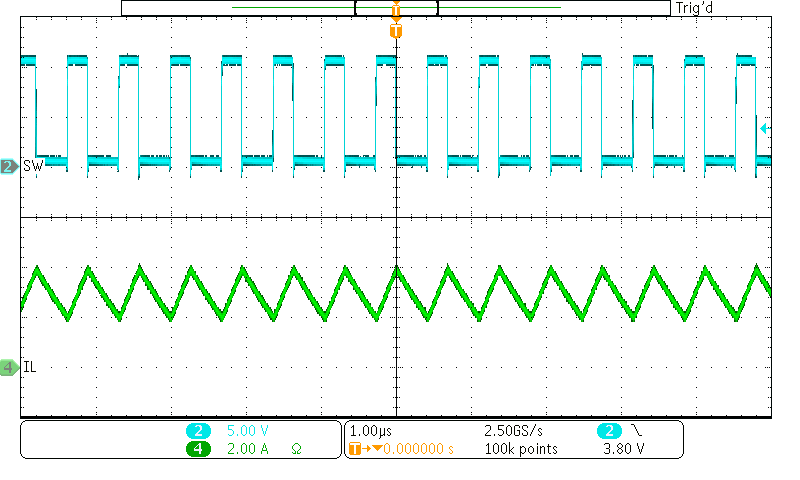Click the Trig'd status indicator
The height and width of the screenshot is (480, 800).
click(694, 8)
